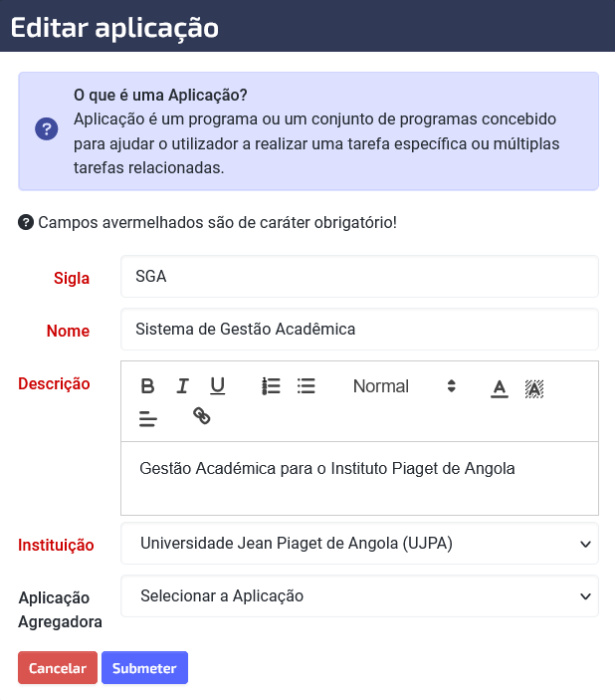The height and width of the screenshot is (700, 615).
Task: Submit the form with Submeter
Action: click(x=144, y=668)
